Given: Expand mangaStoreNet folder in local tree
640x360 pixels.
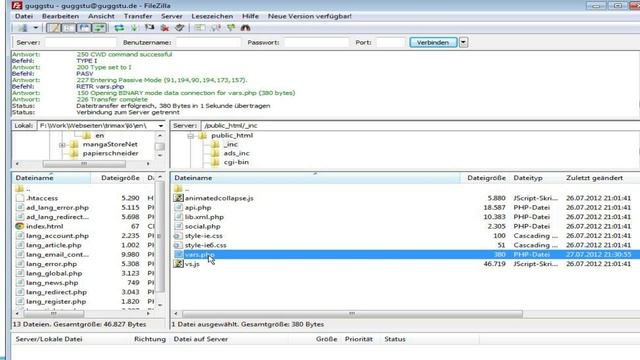Looking at the screenshot, I should pos(62,144).
